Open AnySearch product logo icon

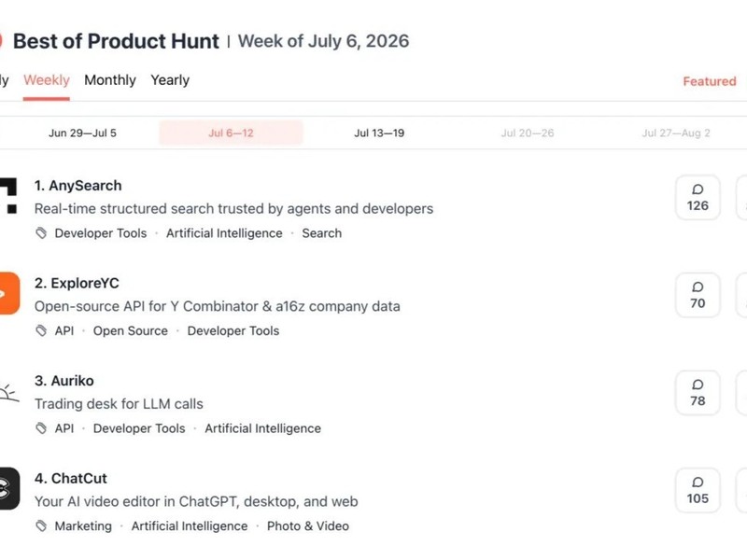(x=8, y=196)
